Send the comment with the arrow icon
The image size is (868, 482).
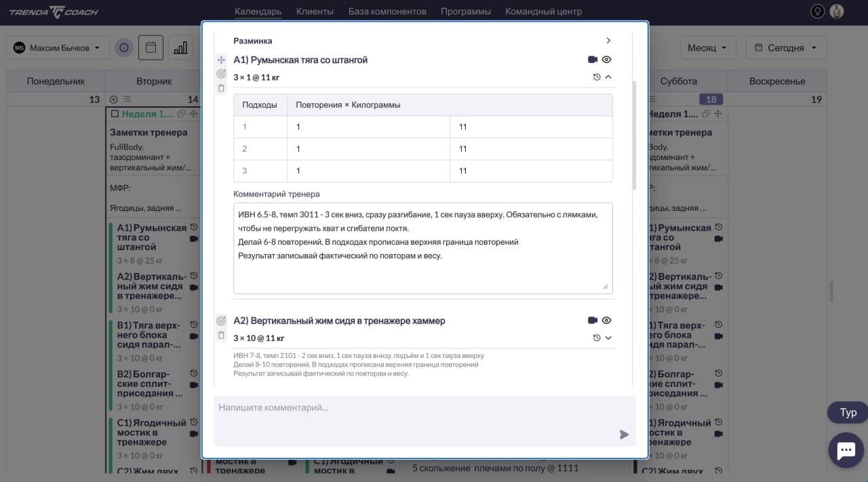(x=624, y=435)
